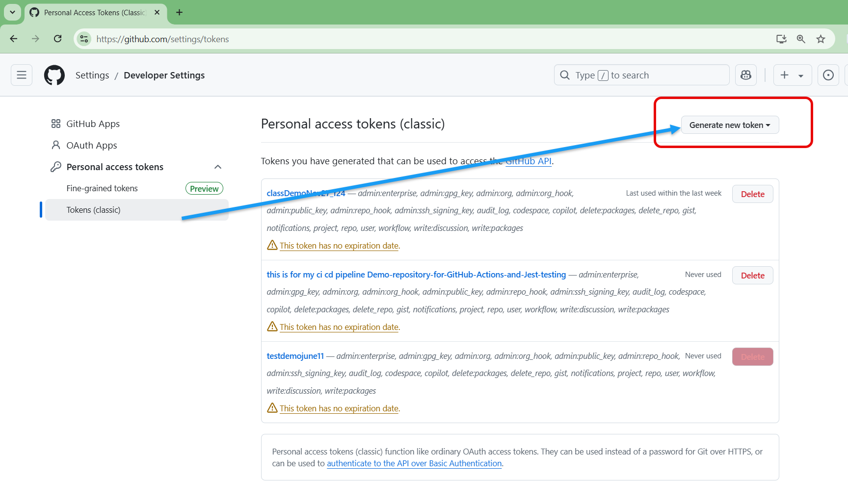View site information icon beside URL
Viewport: 848px width, 504px height.
click(x=84, y=39)
